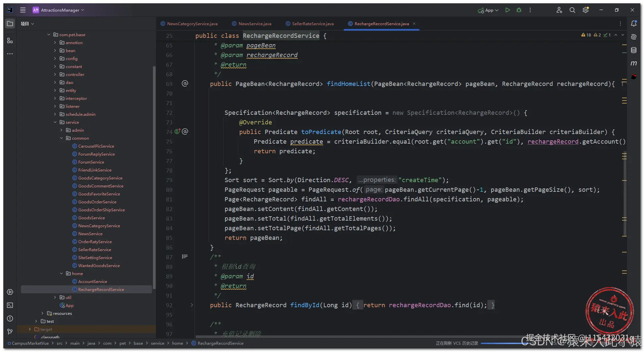Screen dimensions: 644x352
Task: Click the 正在刷新 VCS 历史记录 status text
Action: [457, 343]
